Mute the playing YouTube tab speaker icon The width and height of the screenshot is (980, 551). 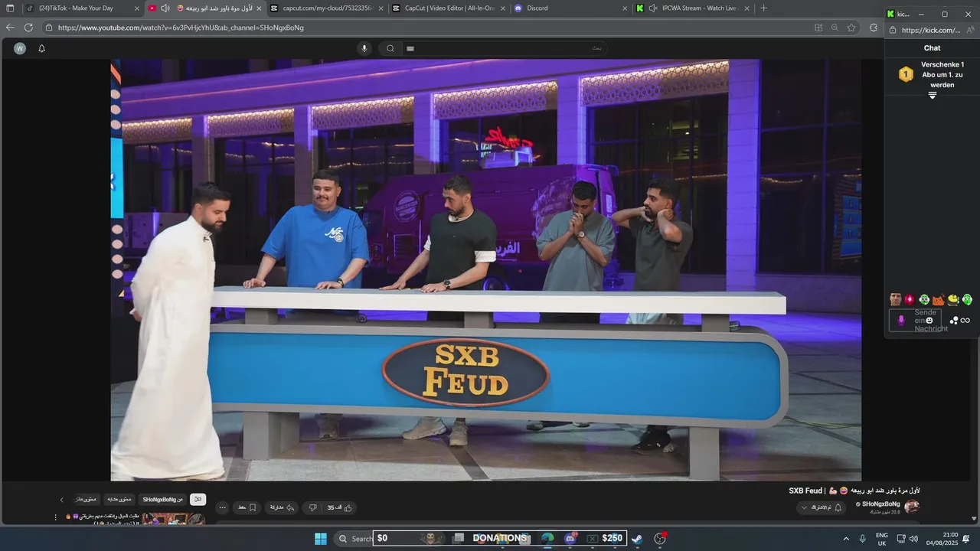[x=165, y=8]
